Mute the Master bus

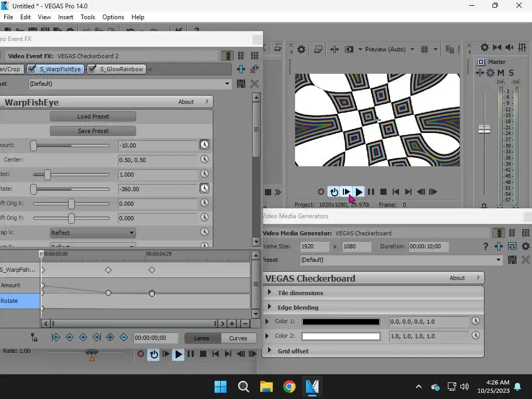[x=501, y=73]
